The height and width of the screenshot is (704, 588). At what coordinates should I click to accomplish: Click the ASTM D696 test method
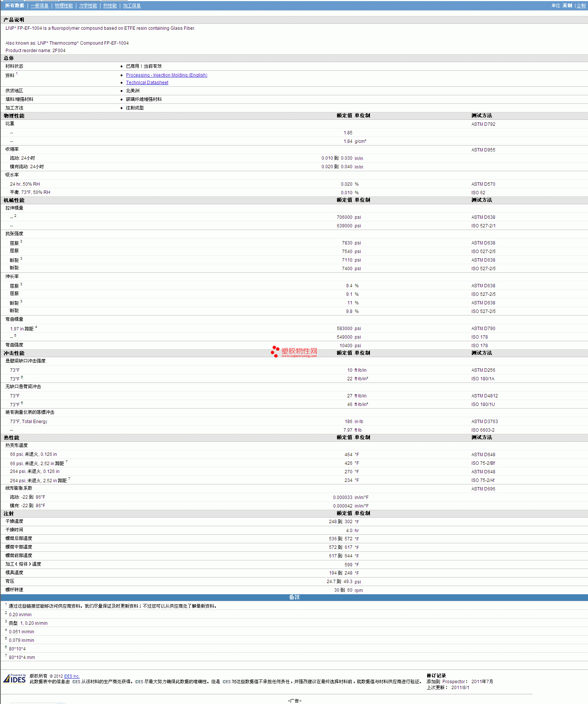pyautogui.click(x=483, y=489)
